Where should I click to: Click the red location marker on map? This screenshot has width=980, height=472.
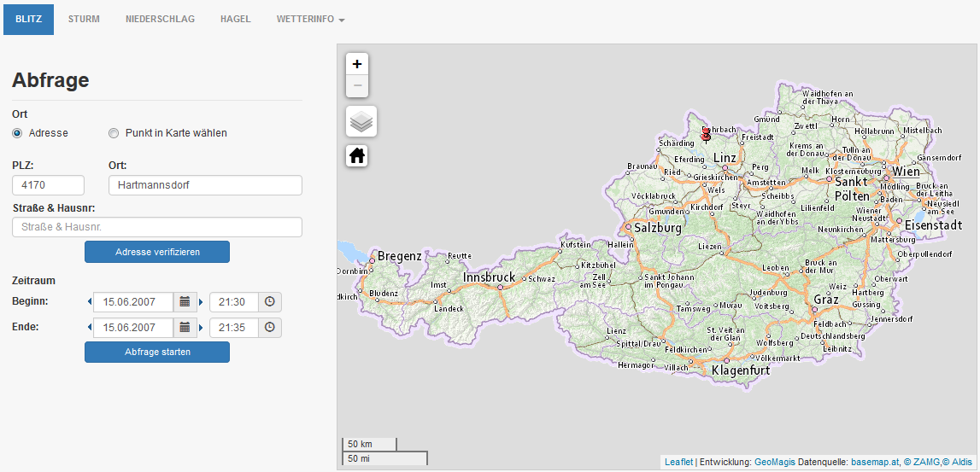[x=706, y=134]
